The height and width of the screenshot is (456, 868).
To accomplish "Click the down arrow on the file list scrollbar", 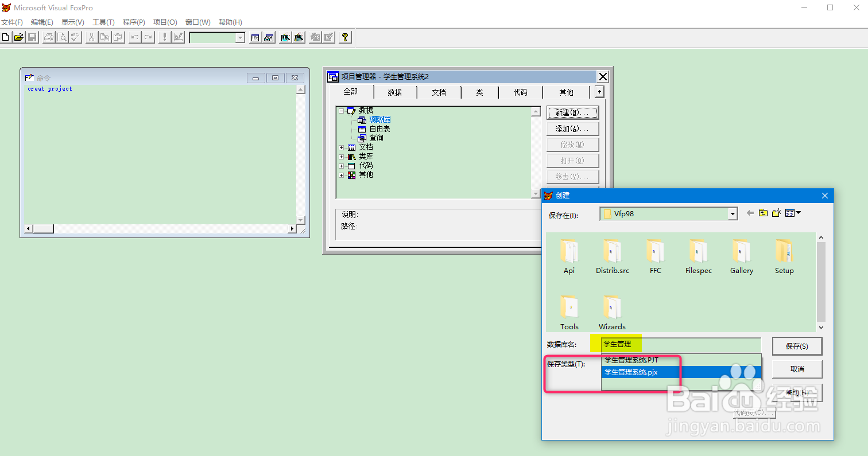I will coord(821,327).
